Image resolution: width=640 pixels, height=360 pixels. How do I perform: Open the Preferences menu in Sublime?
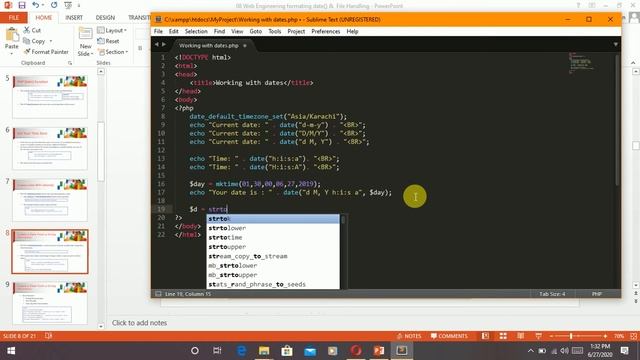(x=325, y=31)
